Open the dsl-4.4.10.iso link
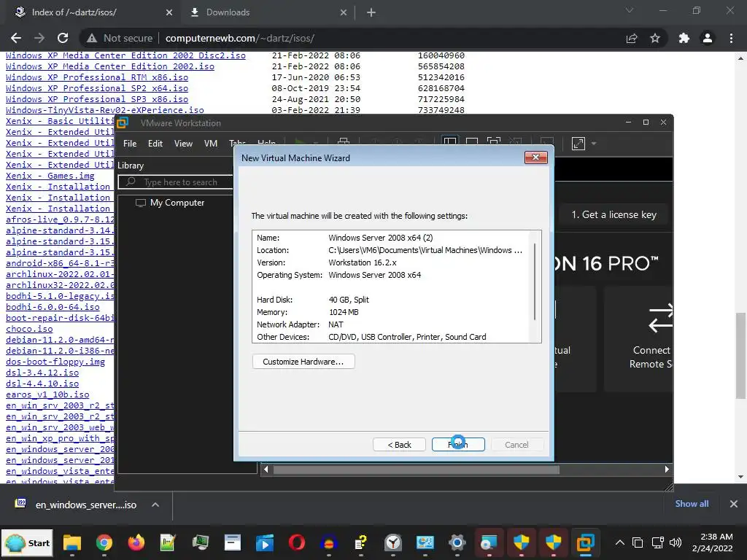The width and height of the screenshot is (747, 560). pos(42,384)
